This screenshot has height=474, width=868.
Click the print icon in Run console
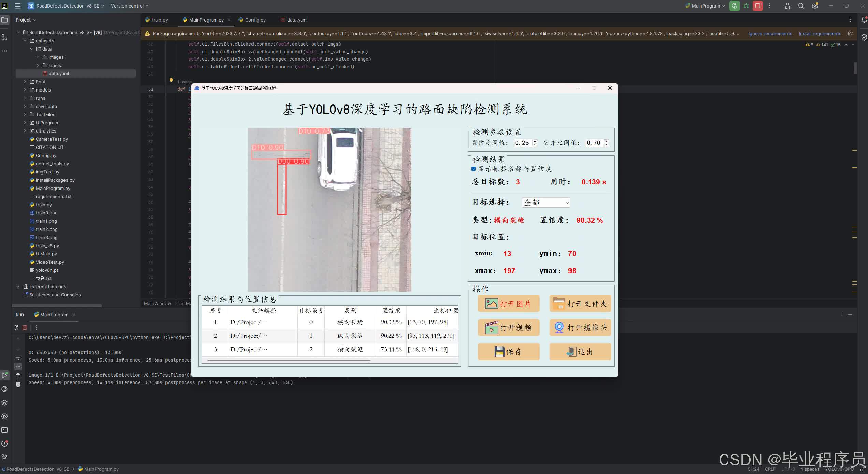pyautogui.click(x=18, y=375)
